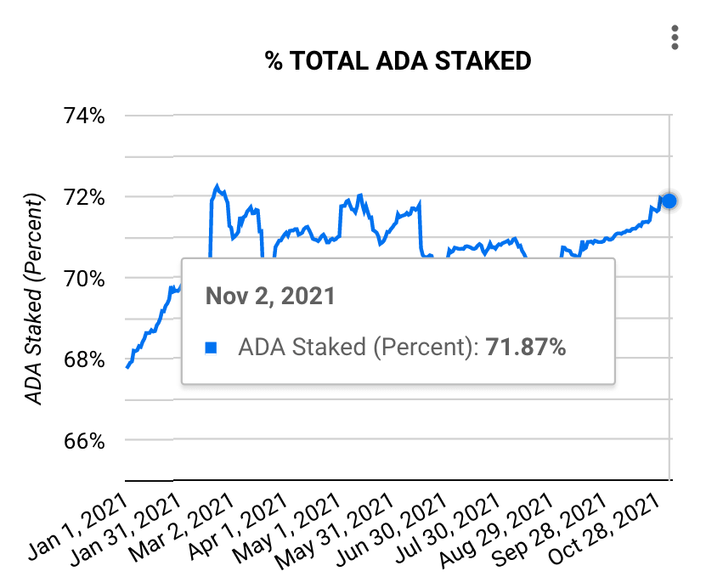
Task: Click the 66% y-axis label
Action: [82, 441]
